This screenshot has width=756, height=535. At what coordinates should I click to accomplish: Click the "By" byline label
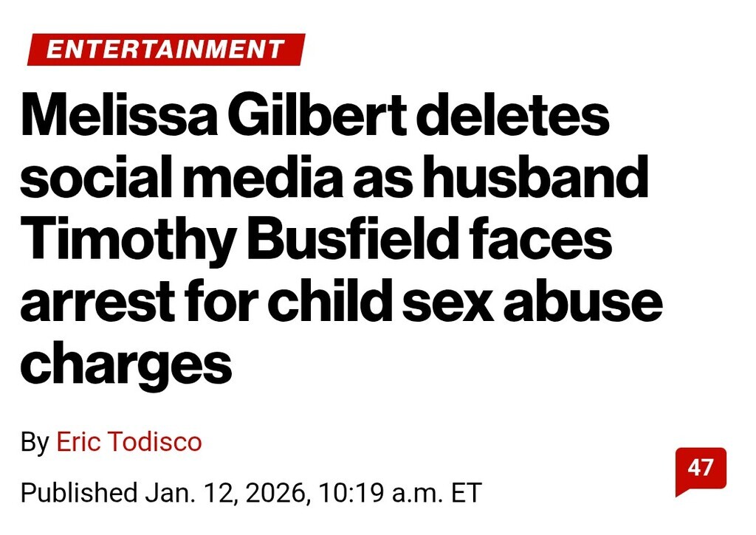point(35,442)
